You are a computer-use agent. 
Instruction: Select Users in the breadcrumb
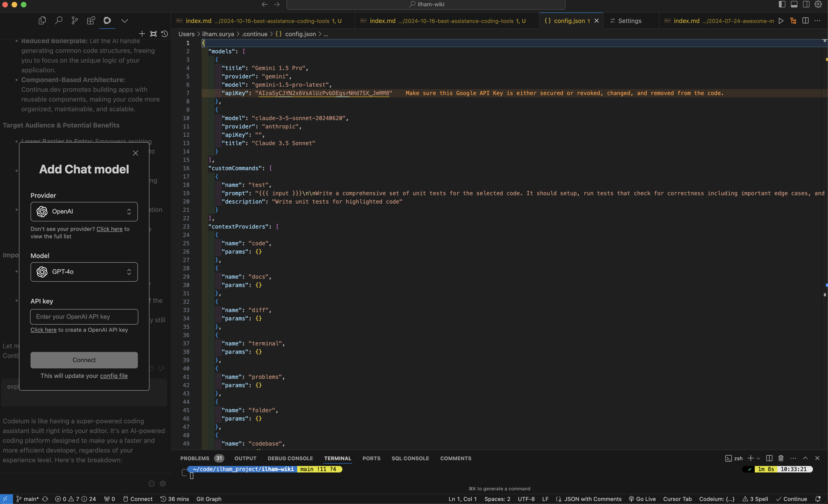(187, 34)
